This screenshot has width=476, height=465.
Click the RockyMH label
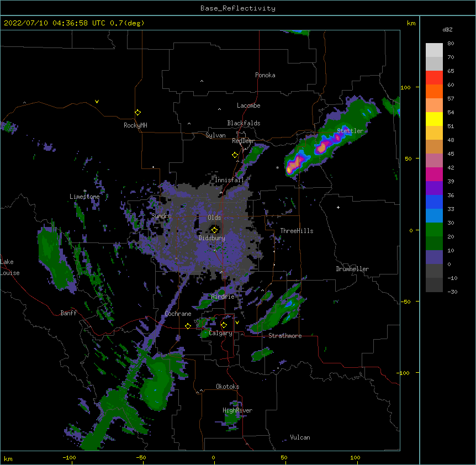coord(135,125)
